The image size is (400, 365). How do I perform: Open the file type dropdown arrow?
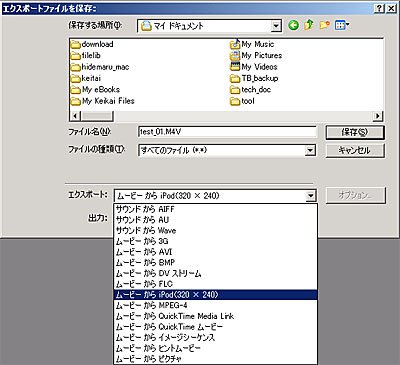(x=310, y=150)
